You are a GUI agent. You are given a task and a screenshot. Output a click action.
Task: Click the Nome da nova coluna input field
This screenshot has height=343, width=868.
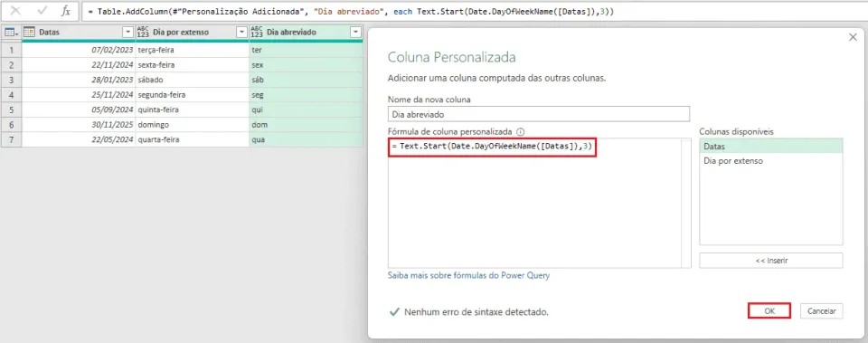pyautogui.click(x=539, y=114)
